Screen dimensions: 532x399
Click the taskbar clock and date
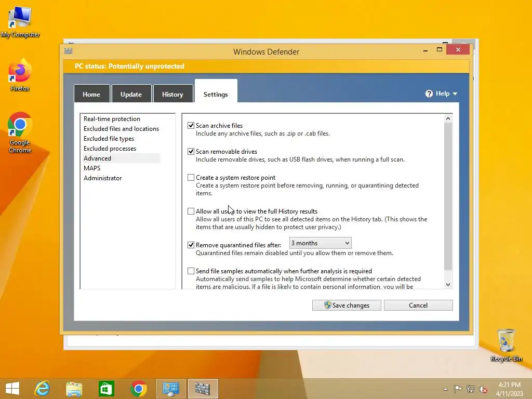tap(509, 389)
